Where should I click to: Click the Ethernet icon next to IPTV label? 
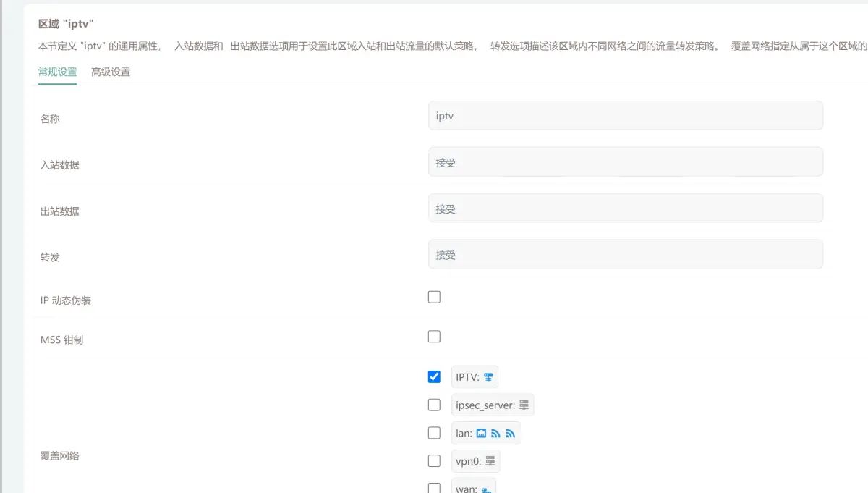pyautogui.click(x=488, y=376)
